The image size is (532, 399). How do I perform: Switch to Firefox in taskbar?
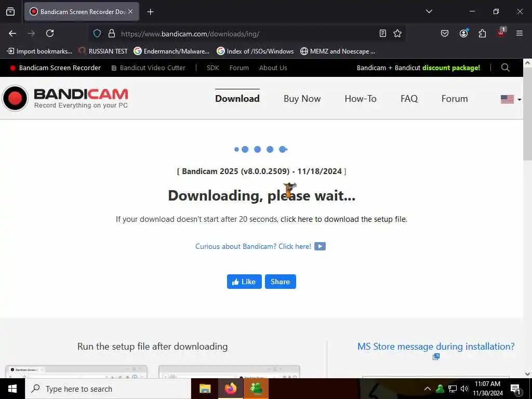click(x=230, y=389)
